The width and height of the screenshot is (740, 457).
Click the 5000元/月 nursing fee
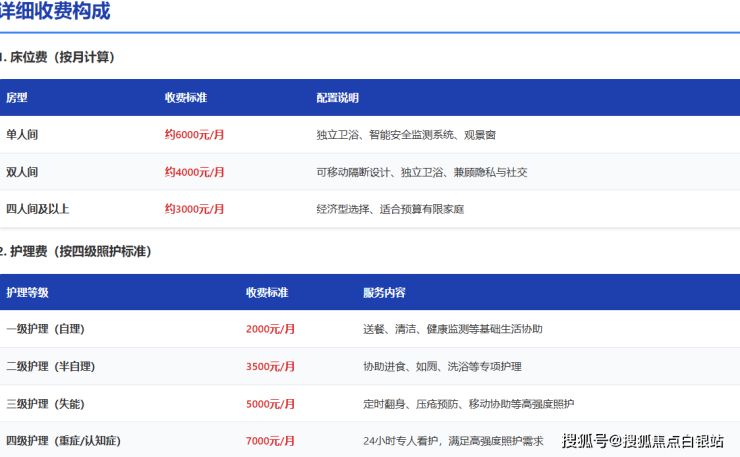point(270,404)
